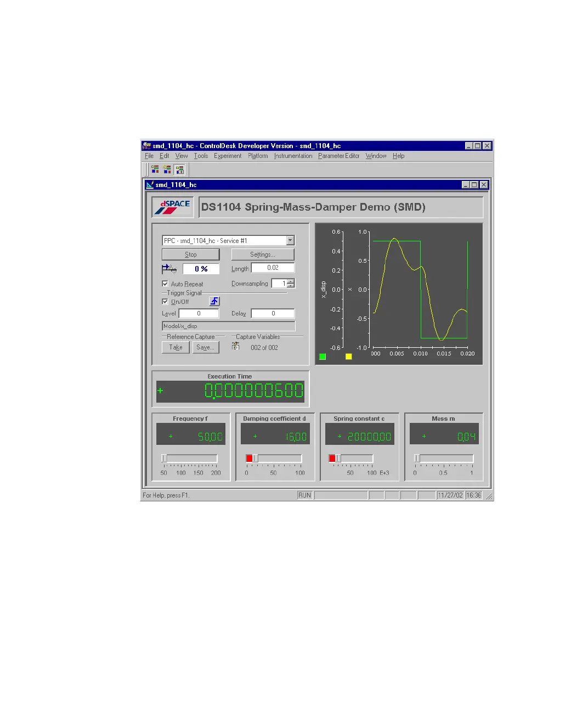
Task: Open the Edit menu
Action: point(165,156)
